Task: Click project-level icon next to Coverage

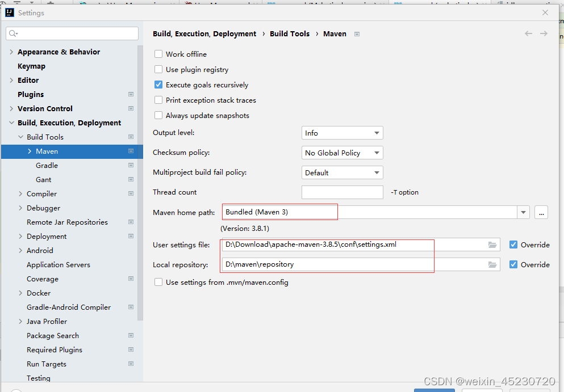Action: [131, 279]
